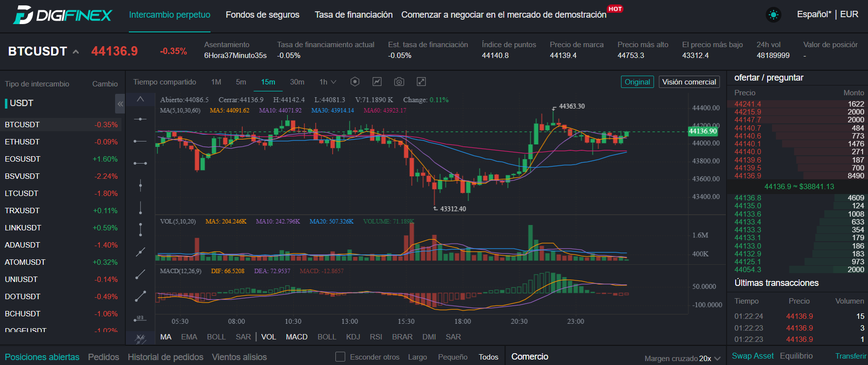Select the horizontal ray drawing tool
868x365 pixels.
click(140, 141)
